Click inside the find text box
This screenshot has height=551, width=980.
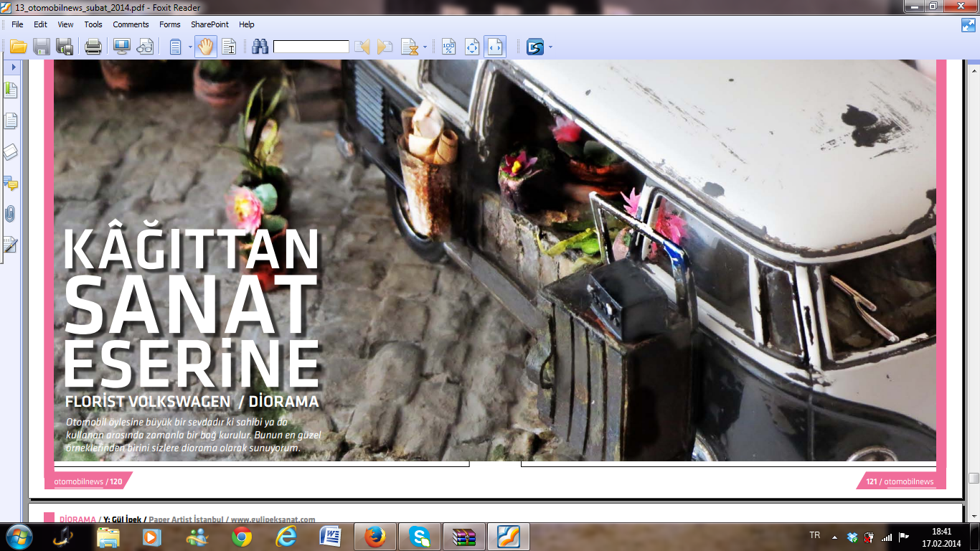(311, 47)
